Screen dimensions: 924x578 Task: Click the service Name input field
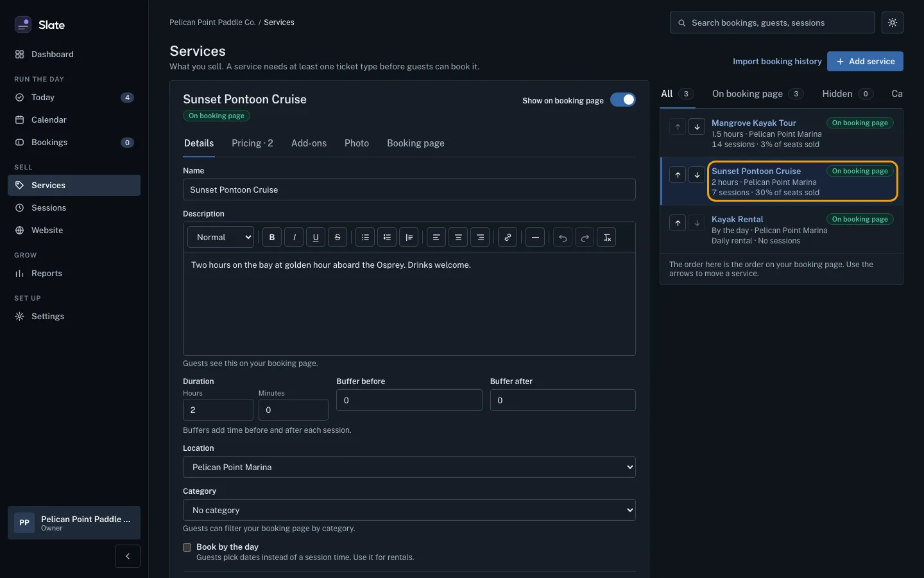[x=409, y=190]
